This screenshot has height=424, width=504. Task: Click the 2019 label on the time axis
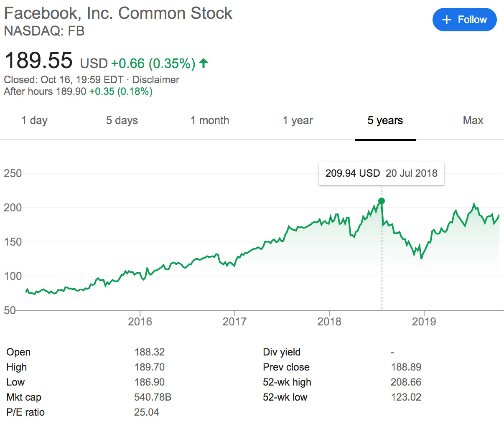coord(424,322)
